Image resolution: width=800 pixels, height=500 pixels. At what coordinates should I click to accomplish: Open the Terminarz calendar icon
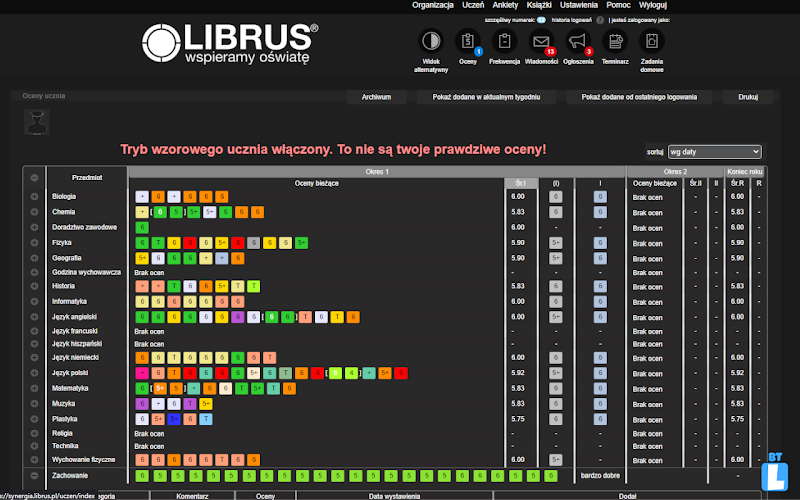point(615,42)
